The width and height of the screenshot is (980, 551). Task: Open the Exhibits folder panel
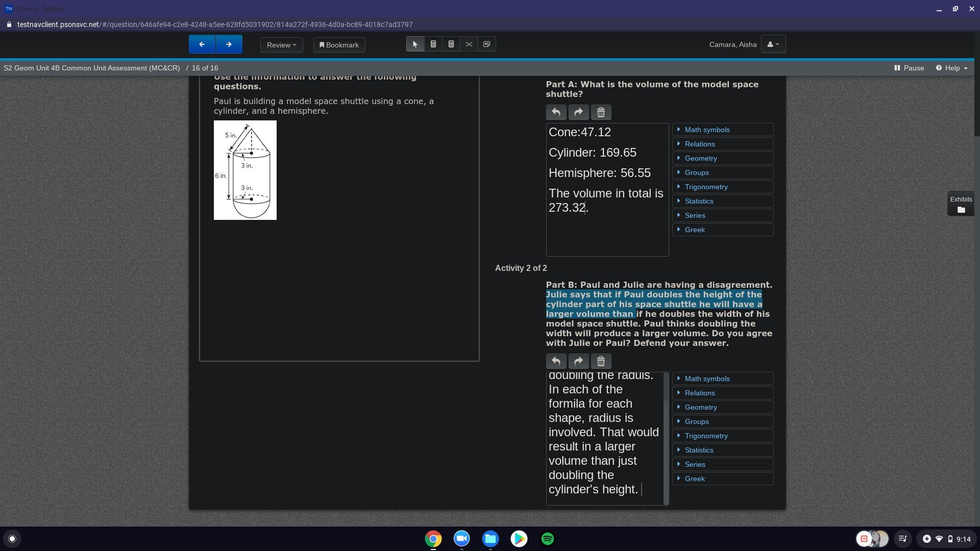tap(961, 205)
